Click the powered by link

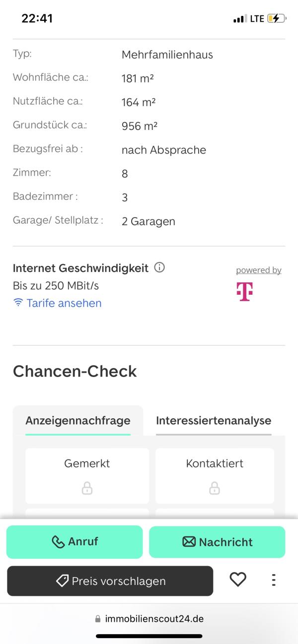[x=259, y=270]
